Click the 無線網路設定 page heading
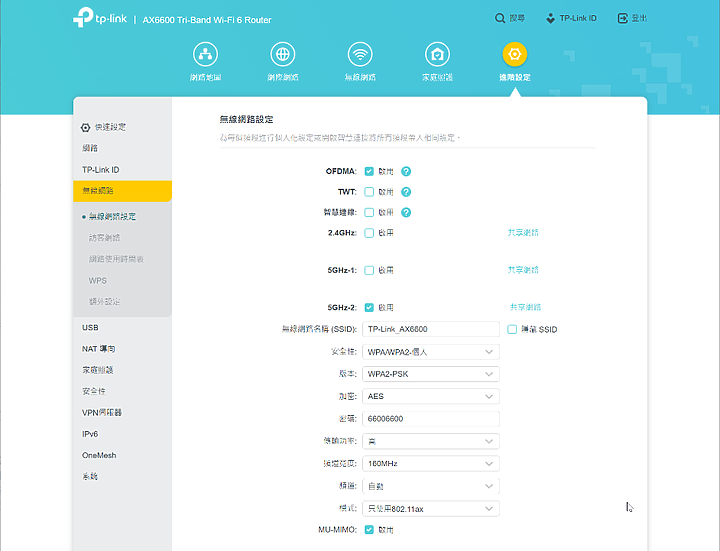 click(246, 119)
